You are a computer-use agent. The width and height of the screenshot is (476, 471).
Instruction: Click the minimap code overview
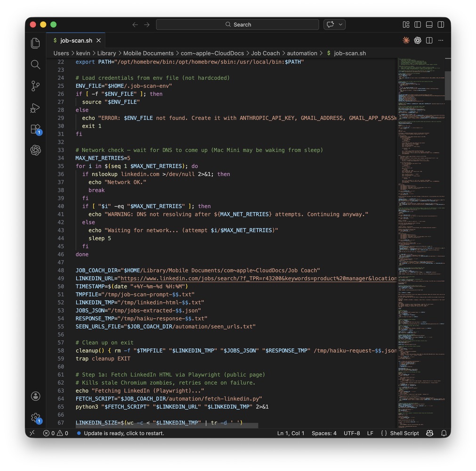(421, 243)
